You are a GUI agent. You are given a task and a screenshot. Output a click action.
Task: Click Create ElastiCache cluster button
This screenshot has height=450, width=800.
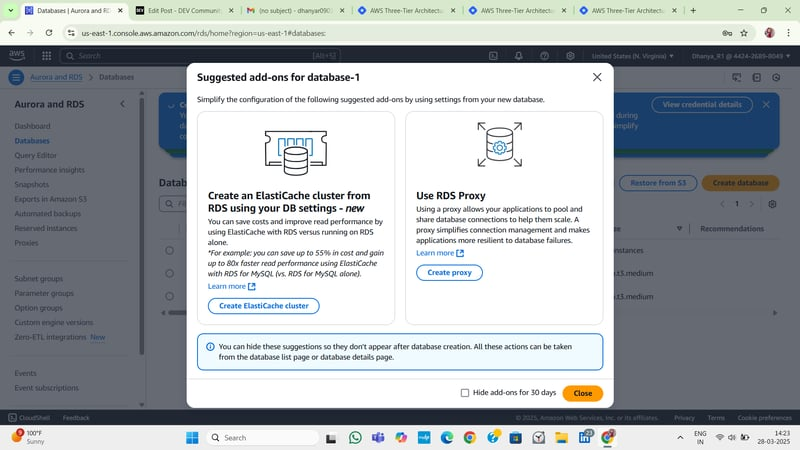(264, 306)
